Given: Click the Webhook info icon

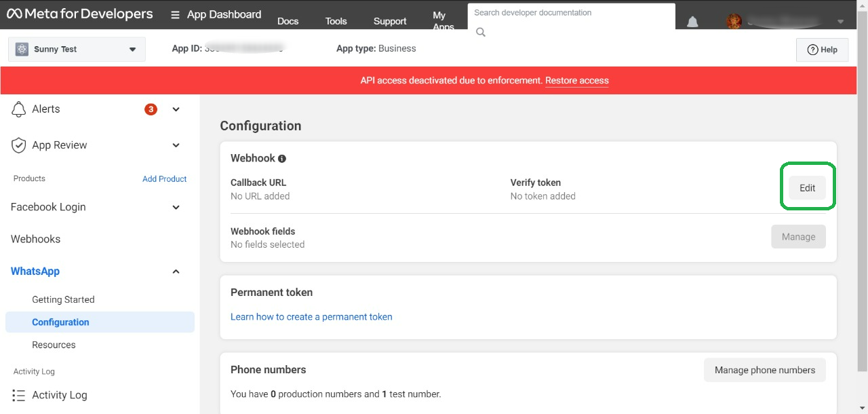Looking at the screenshot, I should 282,159.
